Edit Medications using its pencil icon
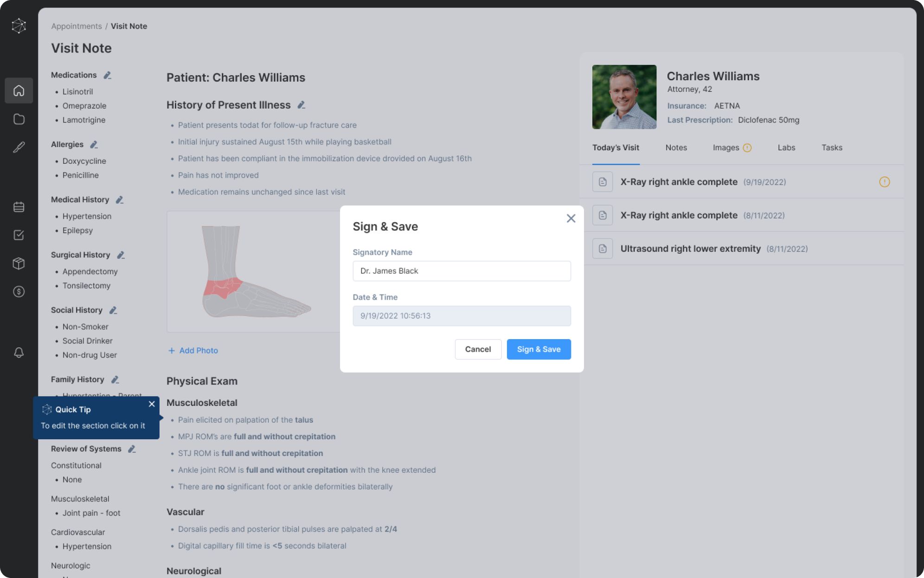924x578 pixels. pos(106,74)
